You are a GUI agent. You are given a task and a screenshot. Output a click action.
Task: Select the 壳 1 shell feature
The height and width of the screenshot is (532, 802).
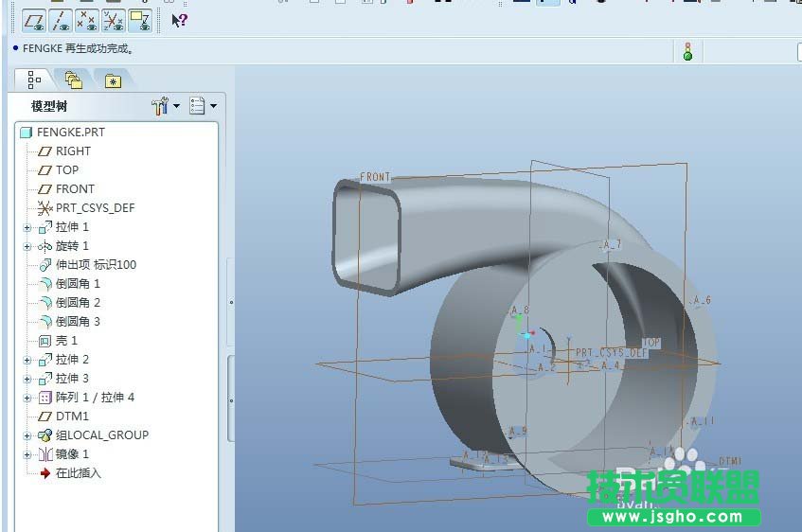(x=66, y=341)
